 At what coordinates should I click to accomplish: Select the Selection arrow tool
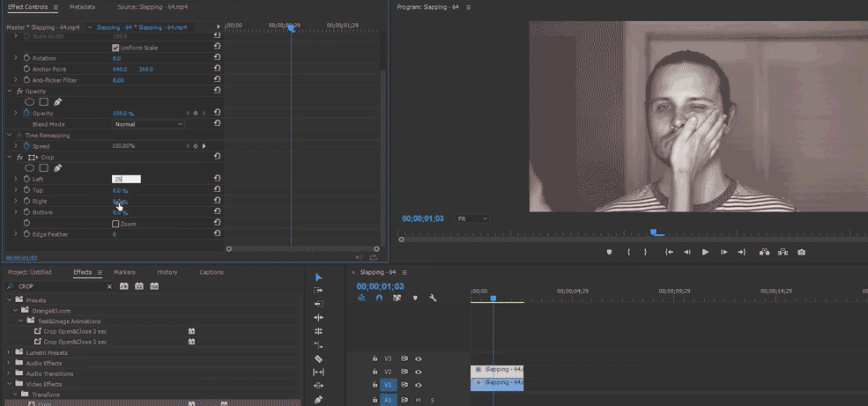318,277
